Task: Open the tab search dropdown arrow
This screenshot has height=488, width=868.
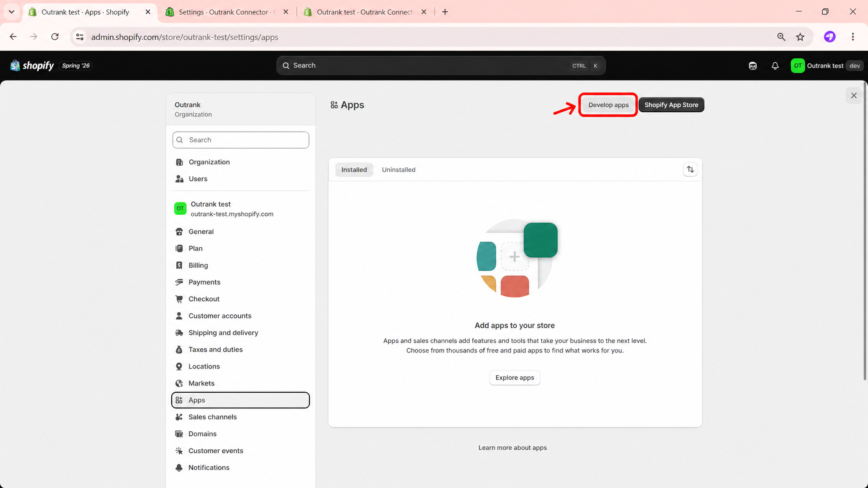Action: 11,12
